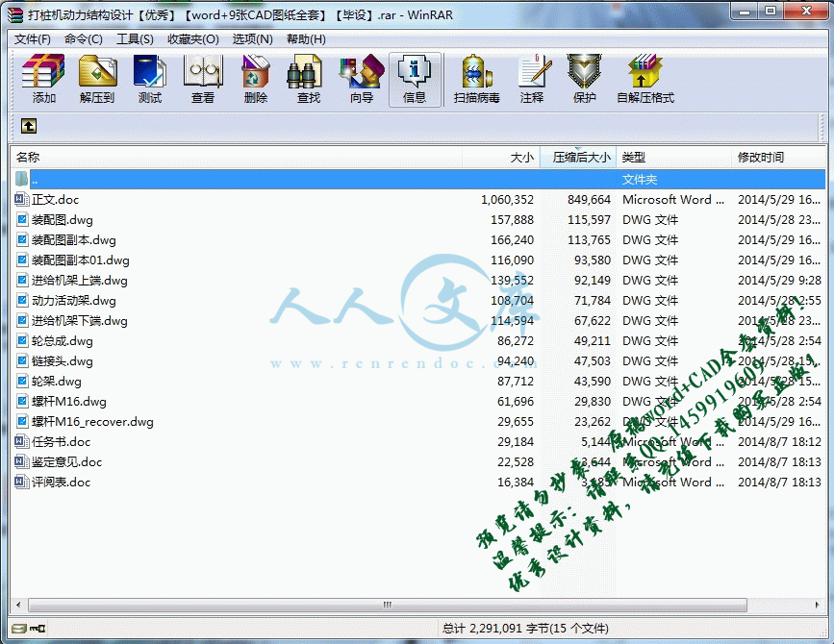834x644 pixels.
Task: Launch the Wizard (向导) icon
Action: (362, 79)
